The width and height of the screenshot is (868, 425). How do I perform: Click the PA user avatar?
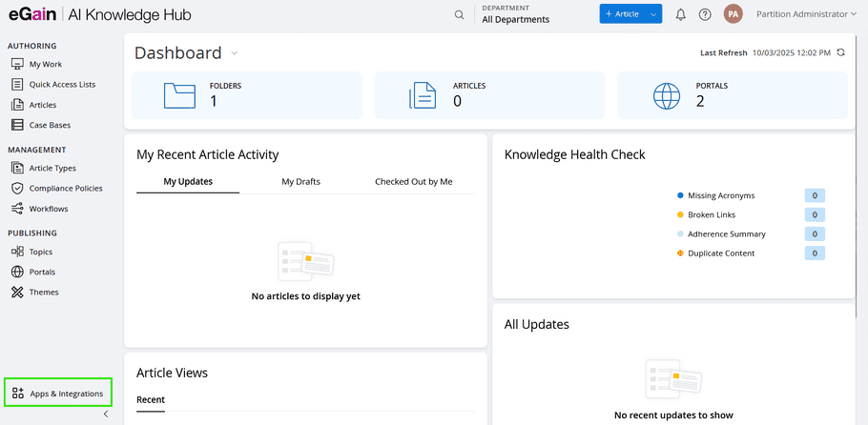(x=734, y=14)
